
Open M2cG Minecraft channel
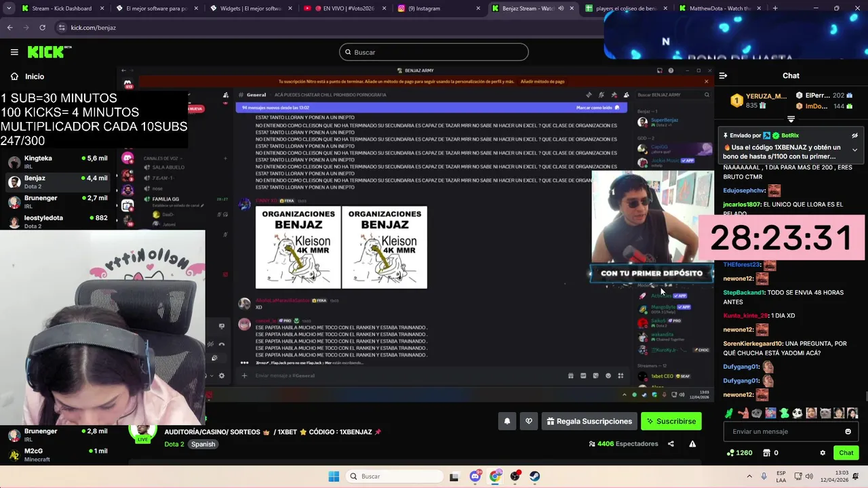58,455
